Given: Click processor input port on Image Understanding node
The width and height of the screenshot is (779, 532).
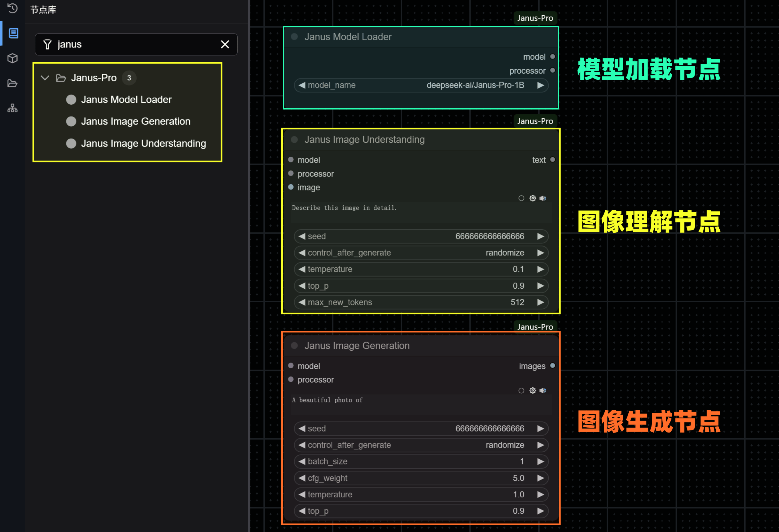Looking at the screenshot, I should 291,173.
